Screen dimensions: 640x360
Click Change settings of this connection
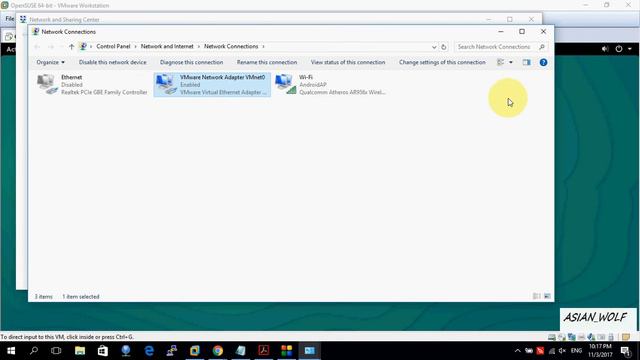point(442,62)
